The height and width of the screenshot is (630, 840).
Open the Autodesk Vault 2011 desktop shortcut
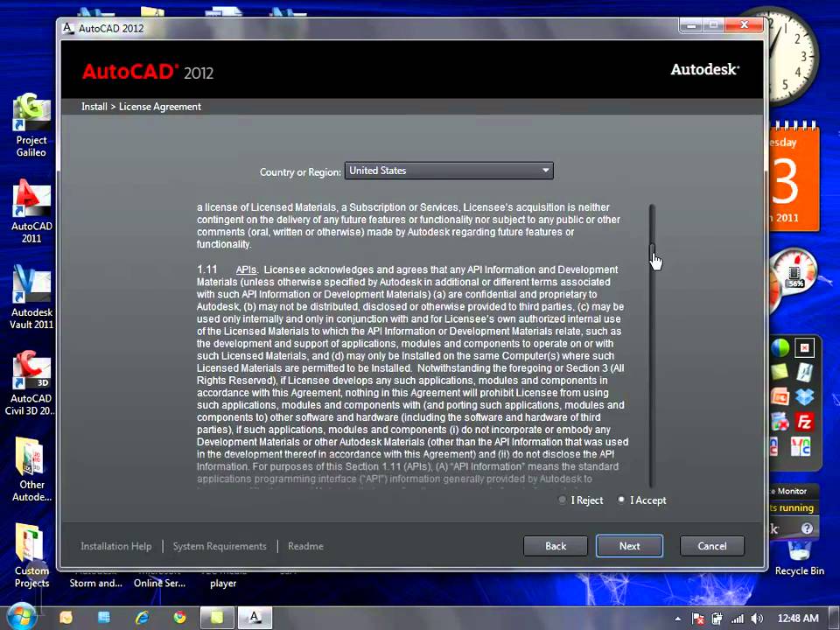click(31, 297)
